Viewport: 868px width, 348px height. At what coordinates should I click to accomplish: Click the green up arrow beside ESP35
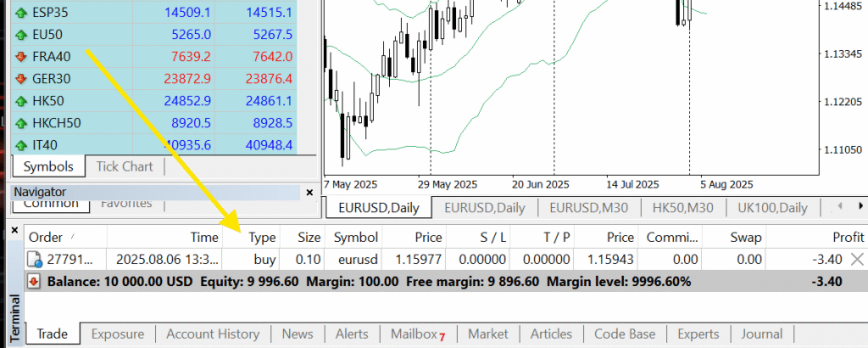20,14
